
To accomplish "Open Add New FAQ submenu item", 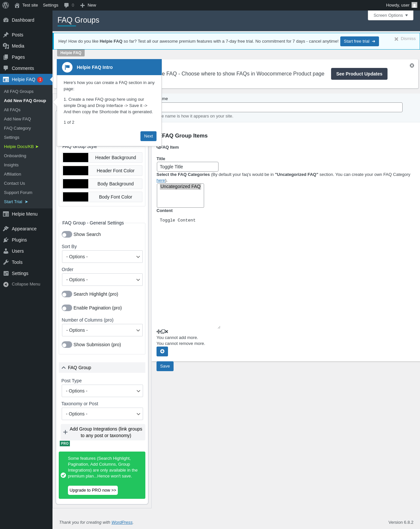I will click(17, 119).
